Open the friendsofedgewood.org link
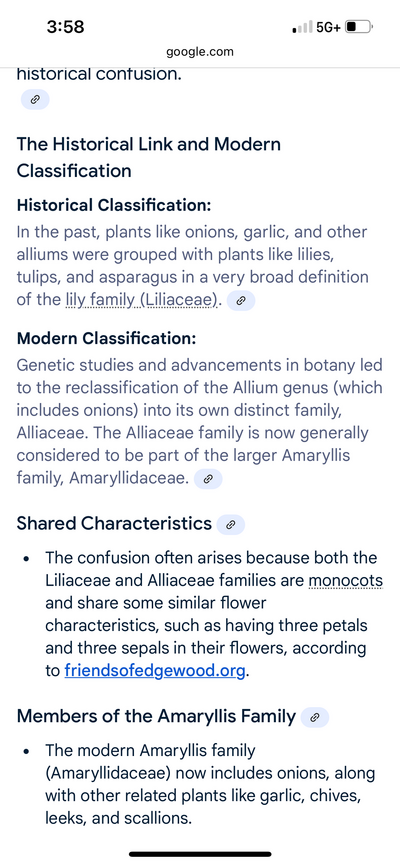Screen dimensions: 400x865 [x=154, y=671]
